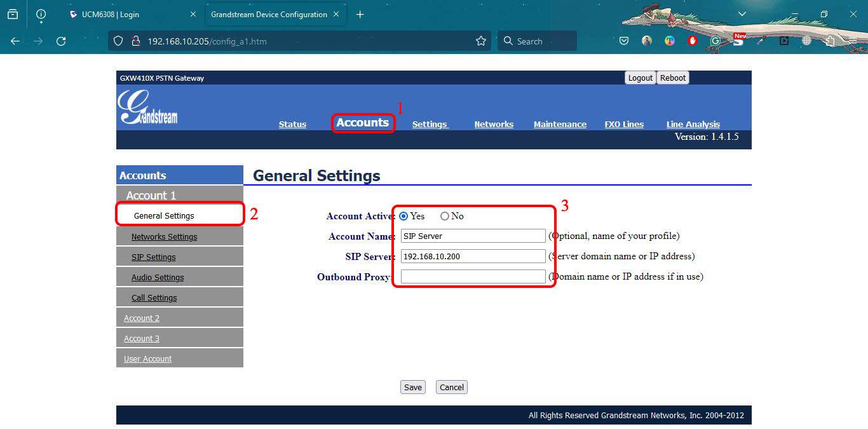
Task: Click the Reboot button
Action: point(672,78)
